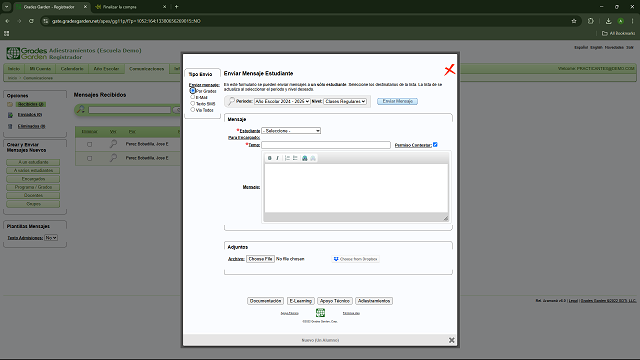Open the browser tab search dropdown
Viewport: 640px width, 360px height.
[x=7, y=7]
